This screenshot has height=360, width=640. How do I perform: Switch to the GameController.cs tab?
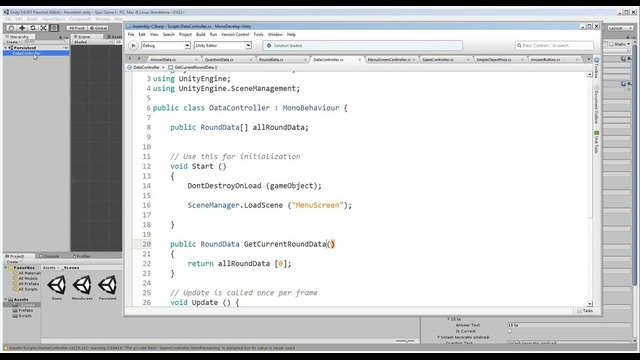438,60
